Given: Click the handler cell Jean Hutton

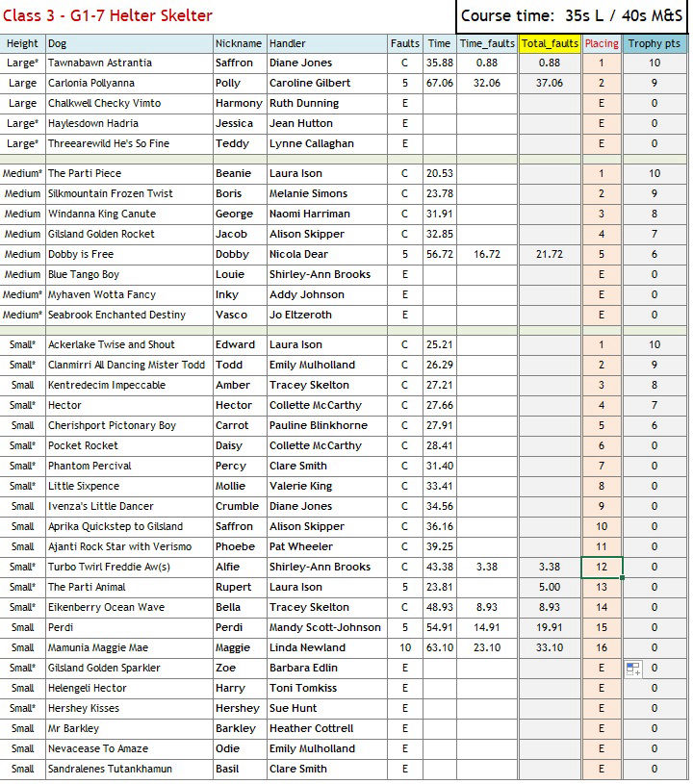Looking at the screenshot, I should 326,123.
